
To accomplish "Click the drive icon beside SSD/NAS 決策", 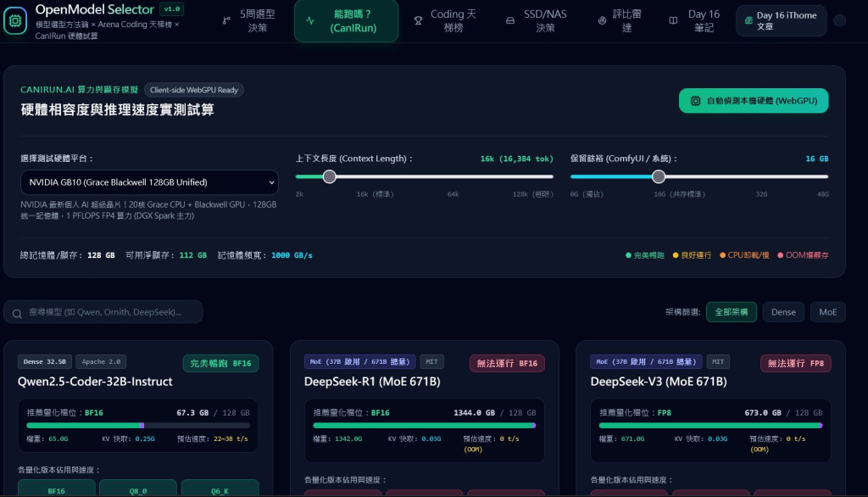I will coord(510,20).
